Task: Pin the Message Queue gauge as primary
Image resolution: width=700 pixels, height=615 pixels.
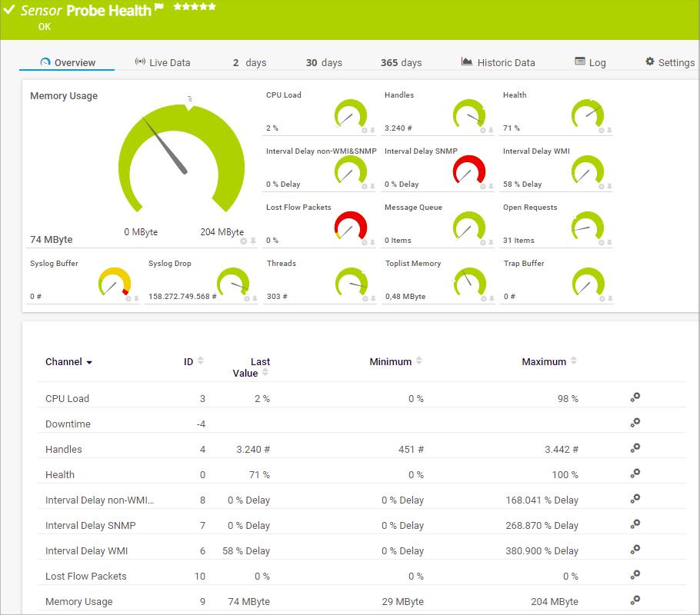Action: tap(491, 243)
